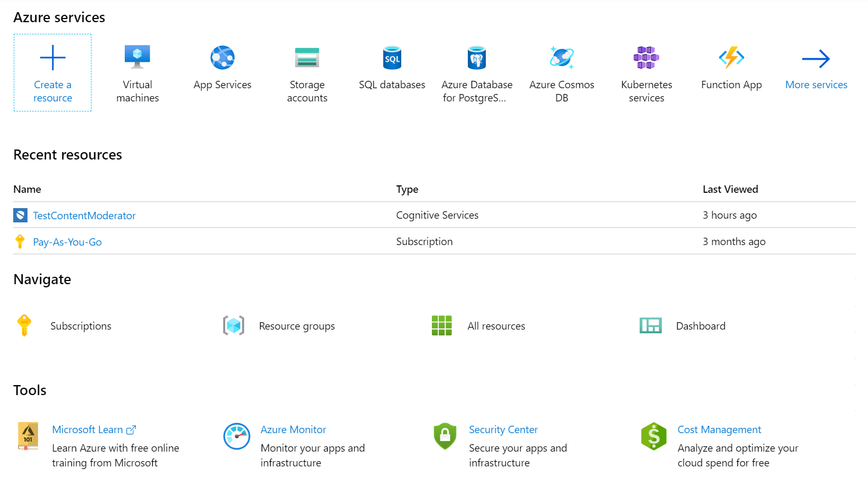
Task: Click the Virtual machines label
Action: [x=137, y=91]
